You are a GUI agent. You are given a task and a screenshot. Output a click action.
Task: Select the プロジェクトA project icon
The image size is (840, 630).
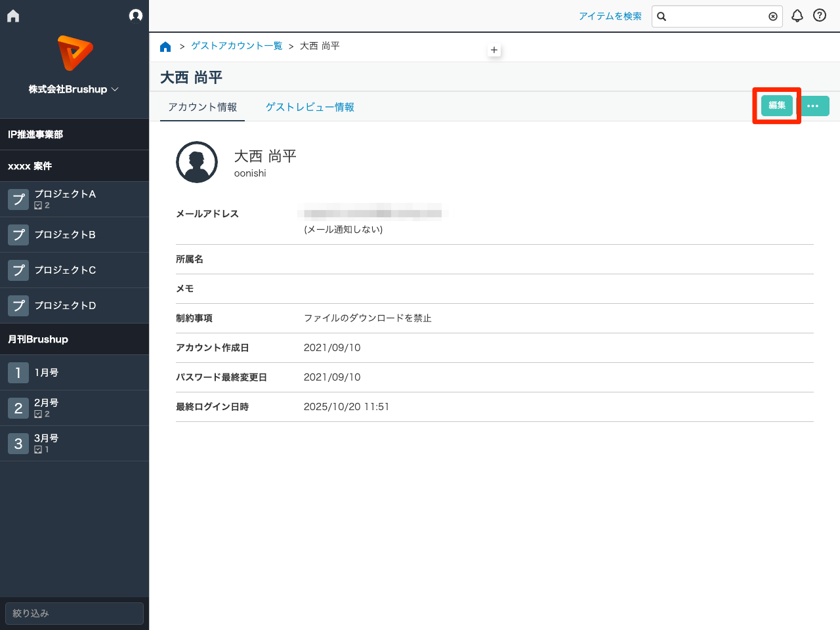click(18, 199)
